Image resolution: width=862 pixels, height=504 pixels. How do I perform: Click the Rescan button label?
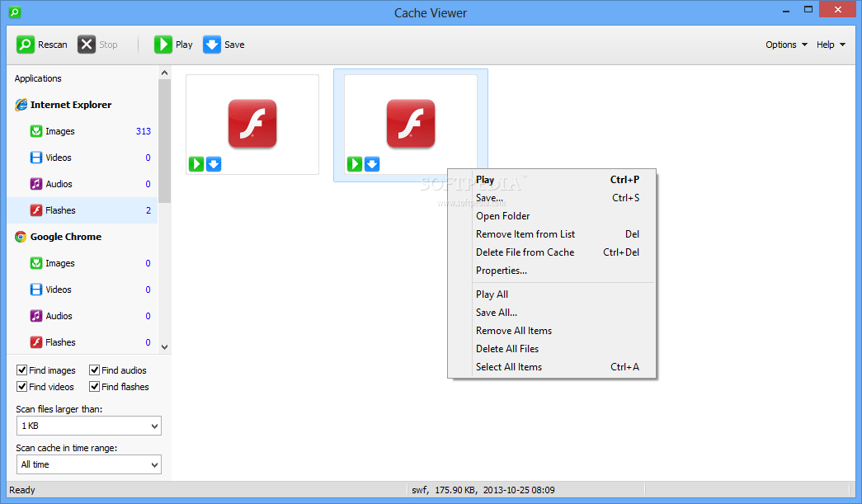(53, 45)
